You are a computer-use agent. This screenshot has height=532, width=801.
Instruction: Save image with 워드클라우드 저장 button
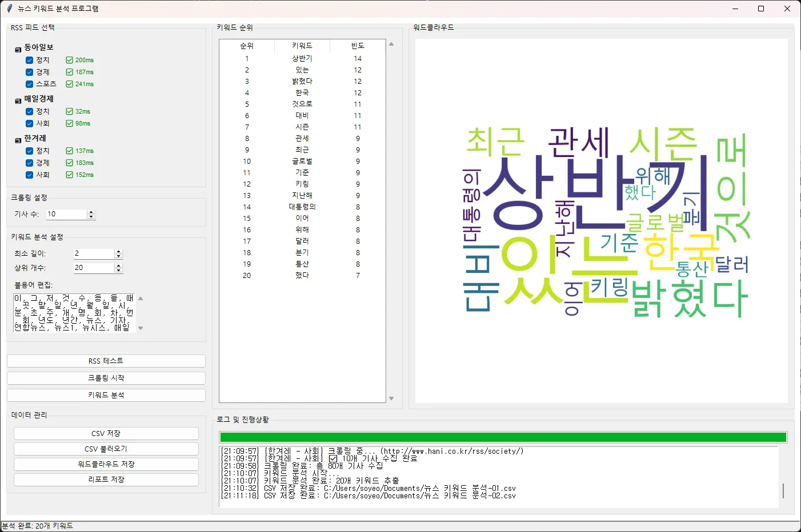coord(106,464)
